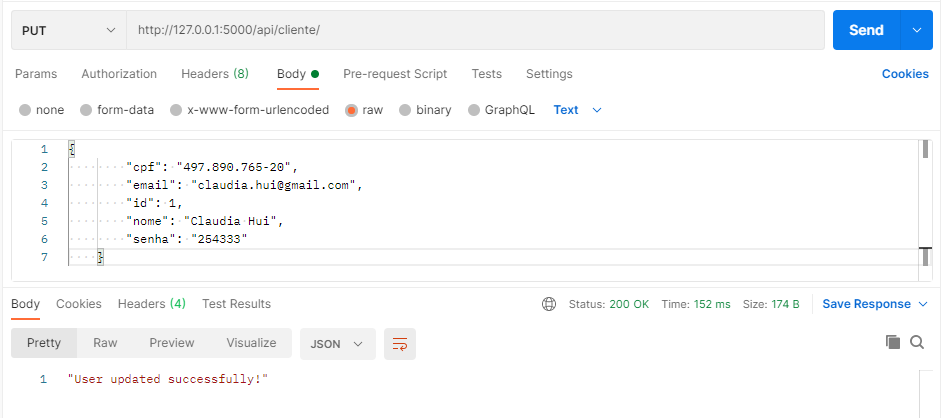Open the Tests tab
Screen dimensions: 949x418
[487, 74]
